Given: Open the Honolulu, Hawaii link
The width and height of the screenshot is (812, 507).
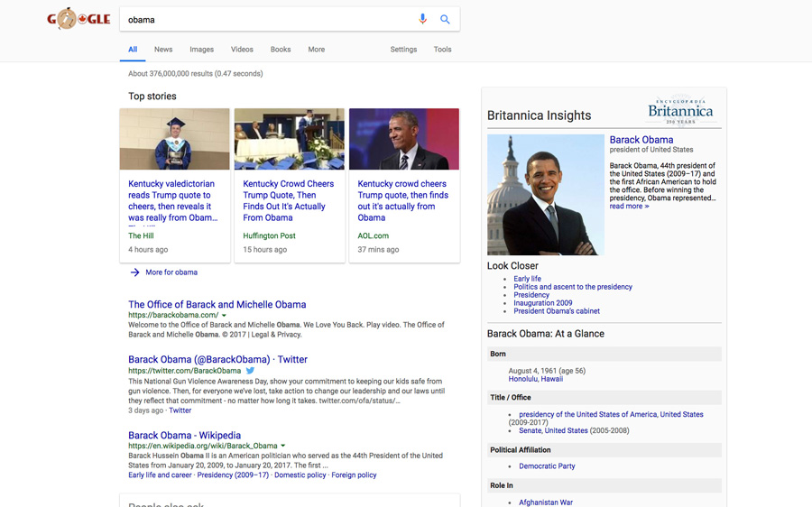Looking at the screenshot, I should pyautogui.click(x=535, y=379).
